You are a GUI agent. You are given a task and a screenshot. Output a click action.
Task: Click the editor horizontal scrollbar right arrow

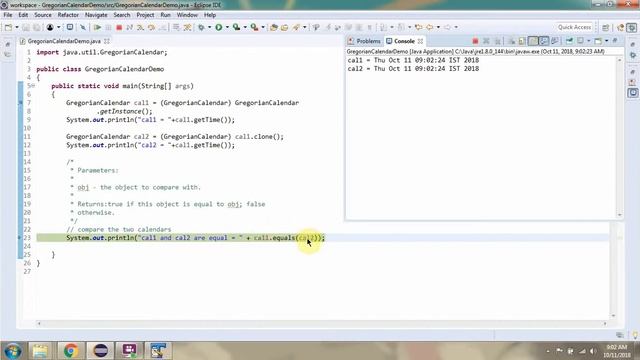(x=605, y=324)
